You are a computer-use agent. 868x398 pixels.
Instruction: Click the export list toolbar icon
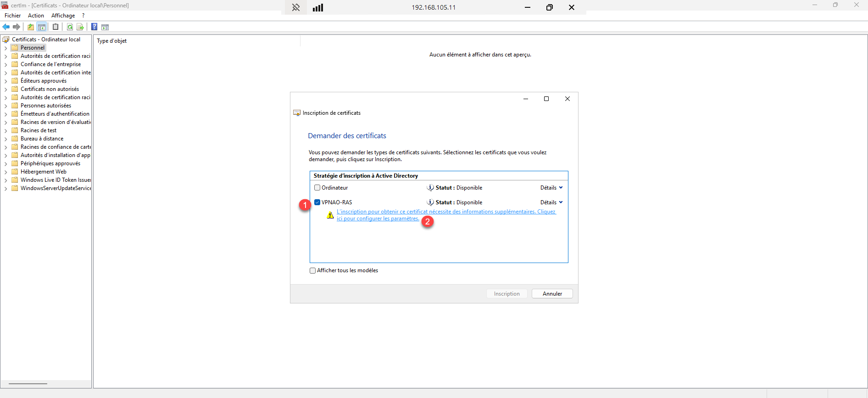(x=80, y=27)
